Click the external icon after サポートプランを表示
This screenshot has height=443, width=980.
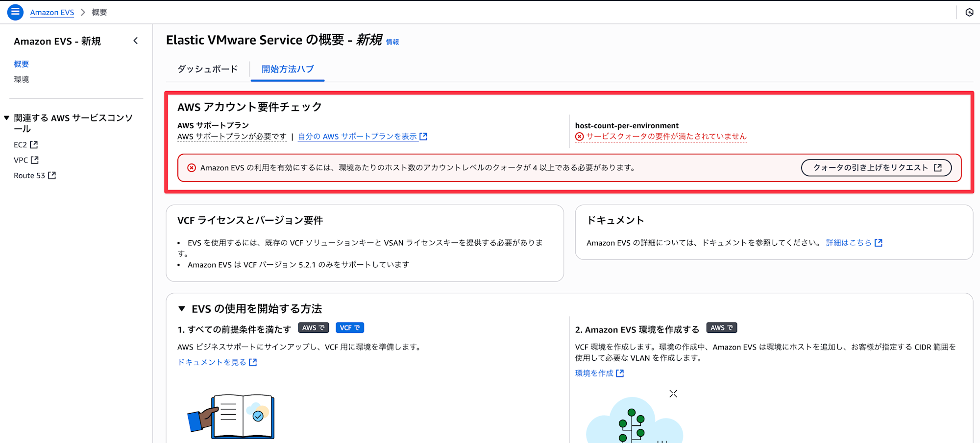click(423, 137)
